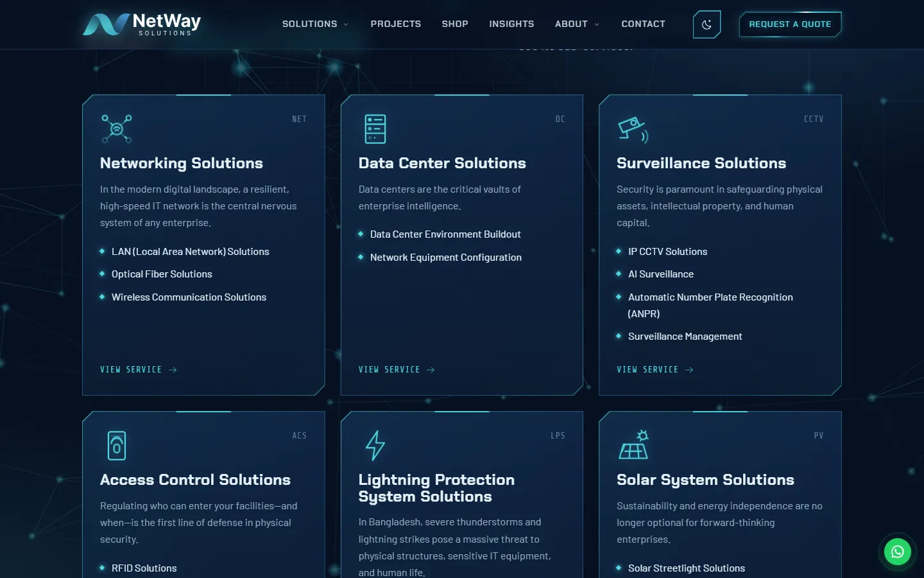Click the NetWay Solutions logo
The width and height of the screenshot is (924, 578).
[142, 24]
